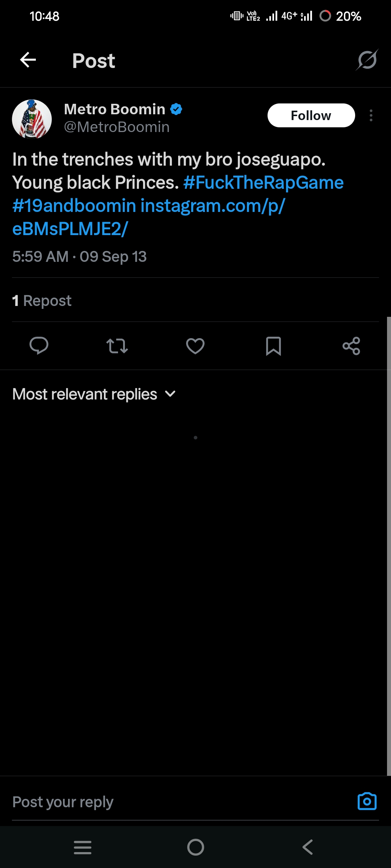
Task: Open the #19andboomin hashtag
Action: click(74, 205)
